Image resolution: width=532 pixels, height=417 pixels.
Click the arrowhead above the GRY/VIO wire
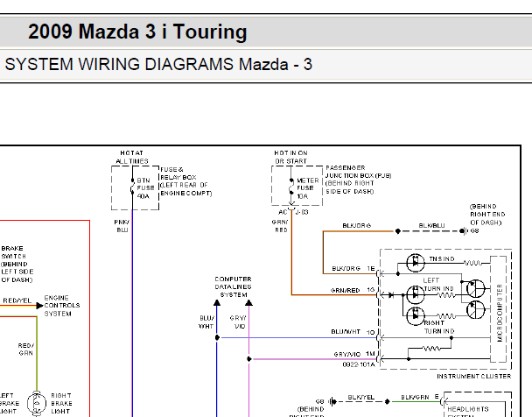[x=248, y=302]
